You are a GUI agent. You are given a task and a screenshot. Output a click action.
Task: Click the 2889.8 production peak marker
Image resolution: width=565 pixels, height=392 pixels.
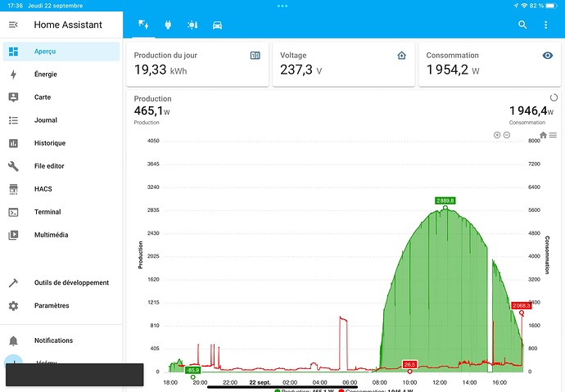(x=445, y=208)
